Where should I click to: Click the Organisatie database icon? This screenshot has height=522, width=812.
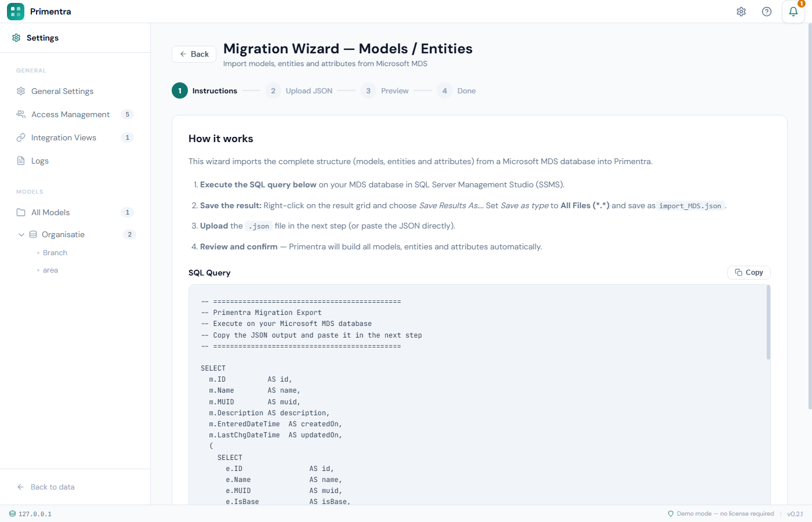point(32,234)
